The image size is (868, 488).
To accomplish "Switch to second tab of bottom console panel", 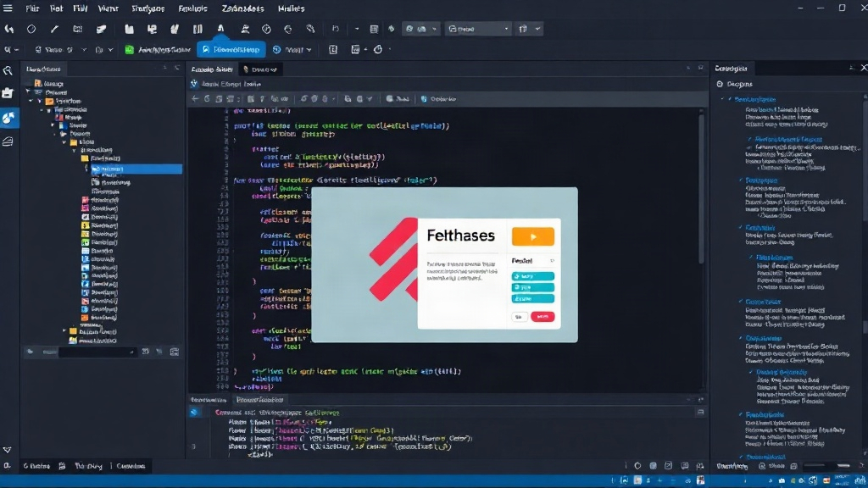I will tap(259, 400).
